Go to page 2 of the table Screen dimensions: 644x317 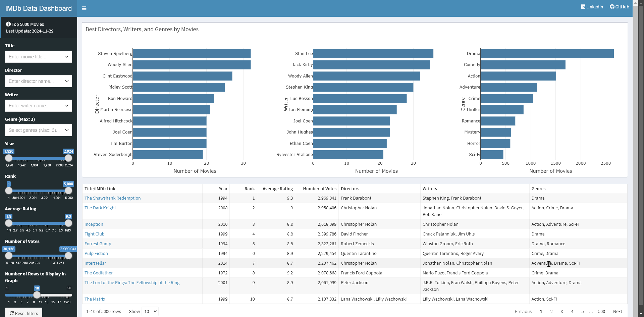pyautogui.click(x=551, y=311)
